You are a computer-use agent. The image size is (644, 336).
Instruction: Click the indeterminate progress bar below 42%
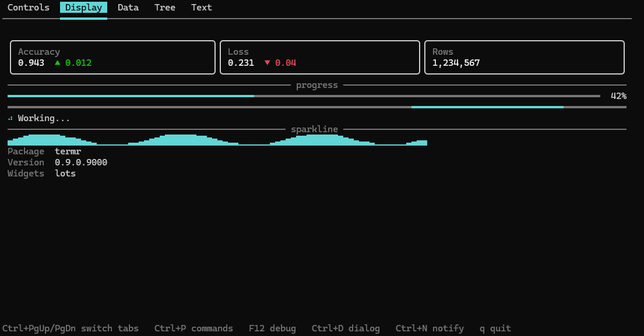(x=317, y=107)
